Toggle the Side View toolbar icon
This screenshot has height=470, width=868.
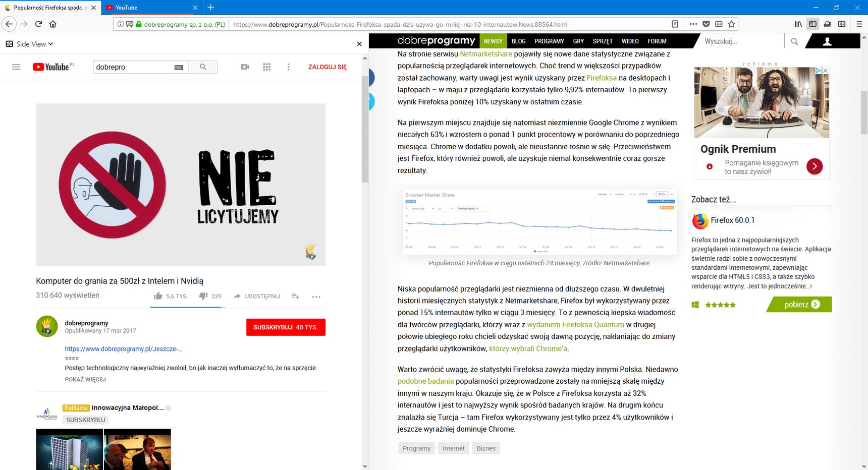812,24
